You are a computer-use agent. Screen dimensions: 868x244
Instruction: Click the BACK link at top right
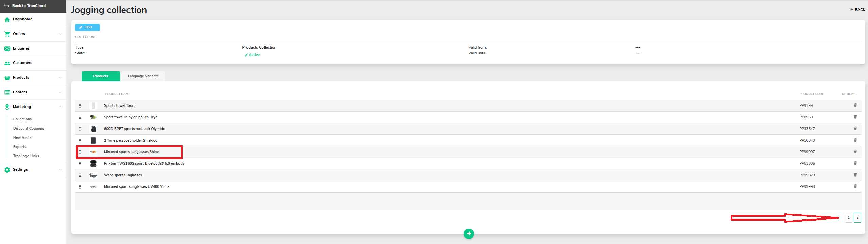(x=857, y=10)
